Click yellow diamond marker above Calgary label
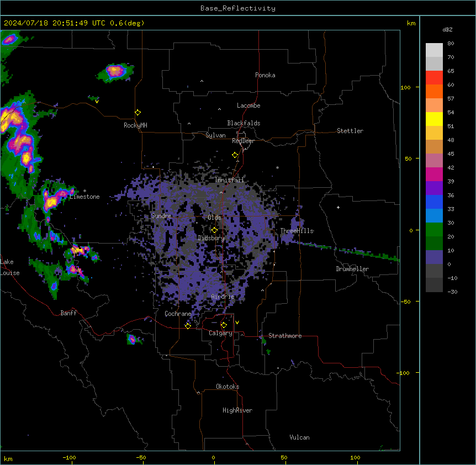Viewport: 476px width, 465px height. coord(224,325)
